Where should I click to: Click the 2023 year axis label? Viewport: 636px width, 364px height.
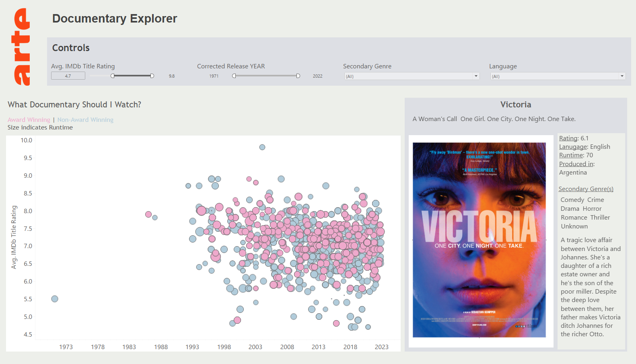click(382, 347)
